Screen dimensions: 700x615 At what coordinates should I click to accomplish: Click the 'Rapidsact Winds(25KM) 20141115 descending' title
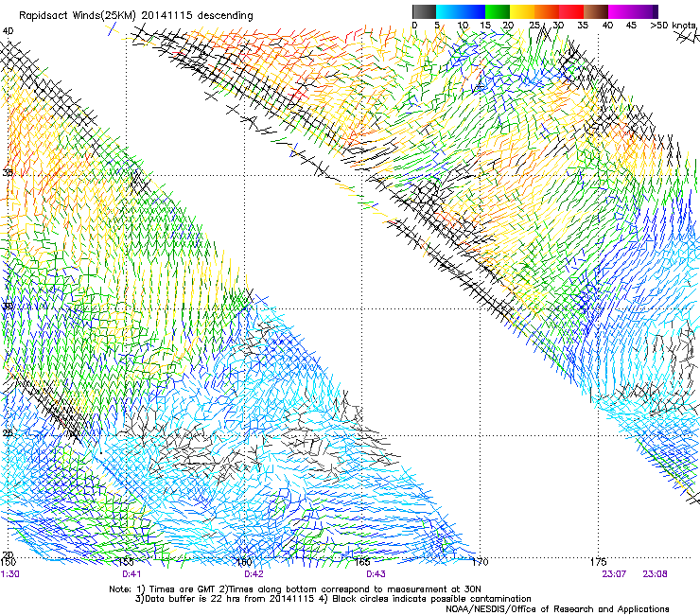135,16
